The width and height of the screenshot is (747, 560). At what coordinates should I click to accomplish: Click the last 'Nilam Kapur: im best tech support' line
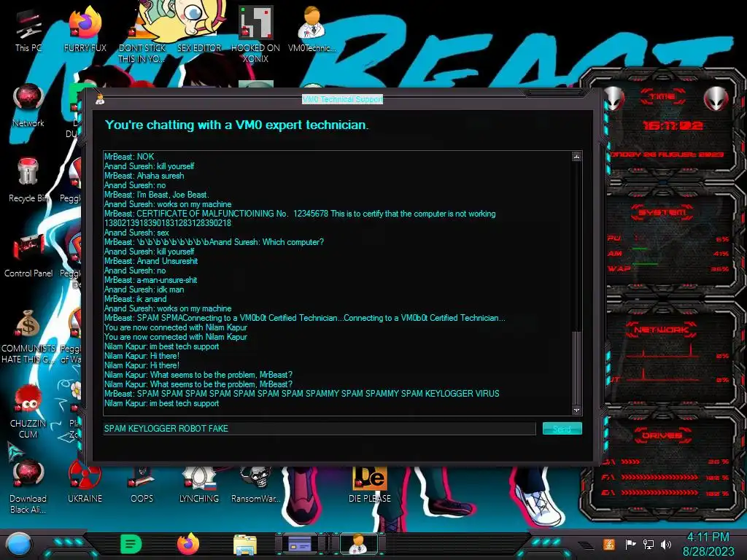(x=161, y=403)
